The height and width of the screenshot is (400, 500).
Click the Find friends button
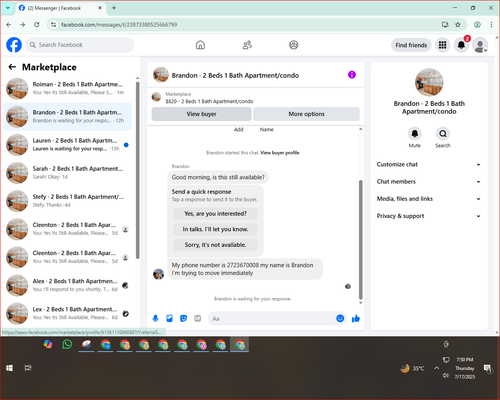click(411, 45)
